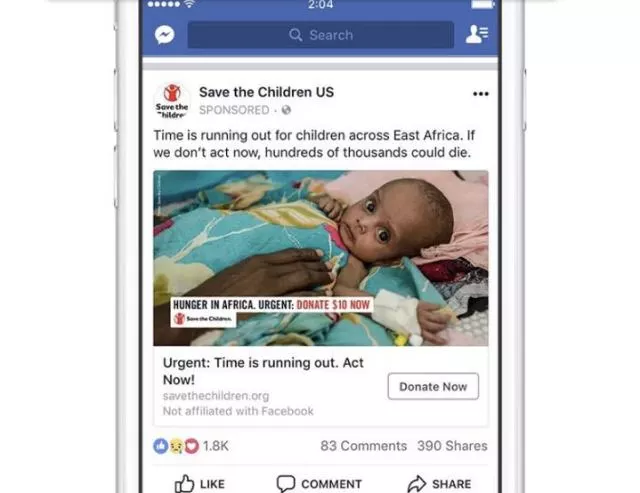Screen dimensions: 640x493
Task: Tap the Comment button
Action: point(319,484)
